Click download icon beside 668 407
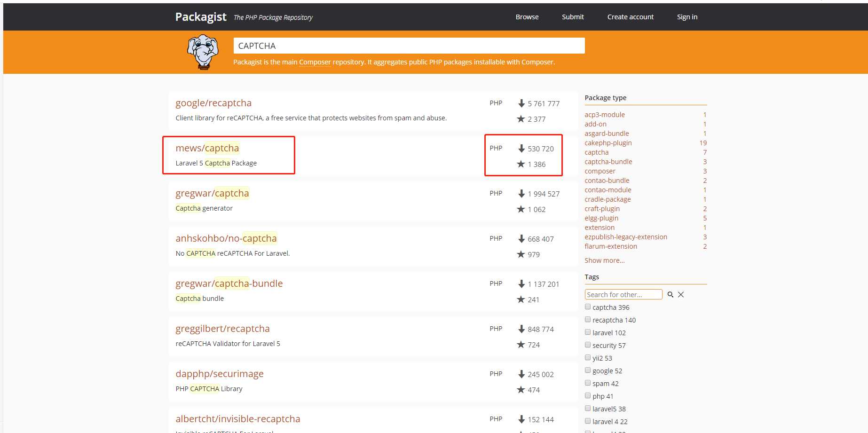Screen dimensions: 868x433 (x=521, y=239)
